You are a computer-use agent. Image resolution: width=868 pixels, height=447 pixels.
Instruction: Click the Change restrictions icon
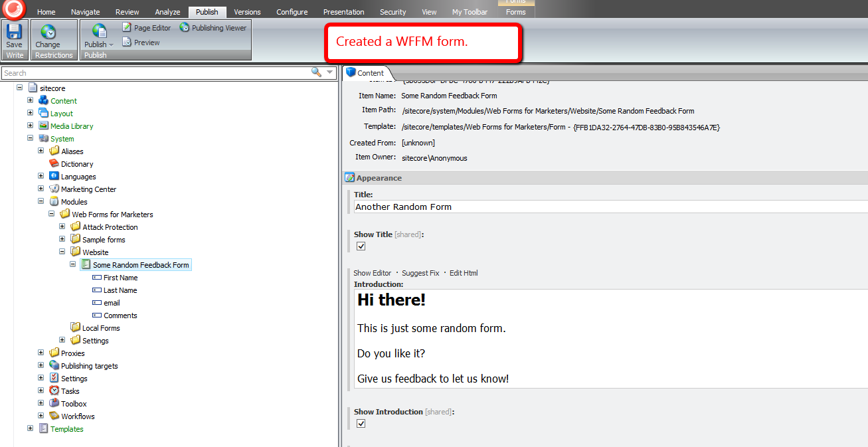(x=48, y=33)
